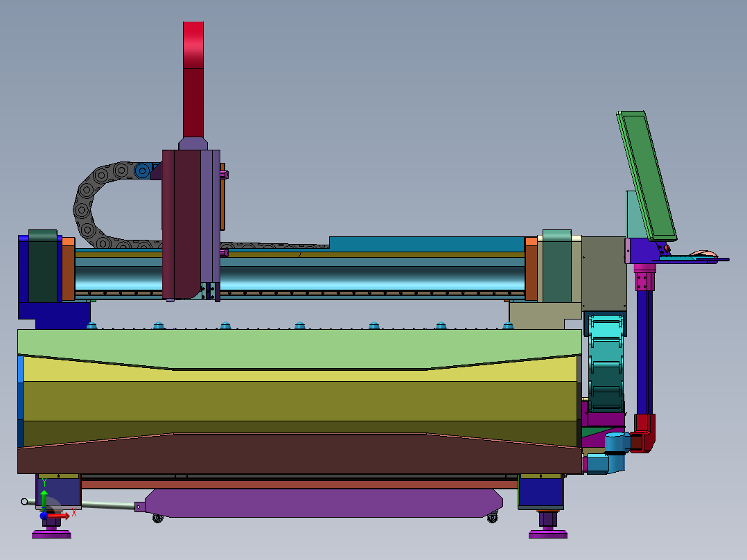Select the left dark green gantry end cap
The height and width of the screenshot is (560, 747).
pos(43,266)
